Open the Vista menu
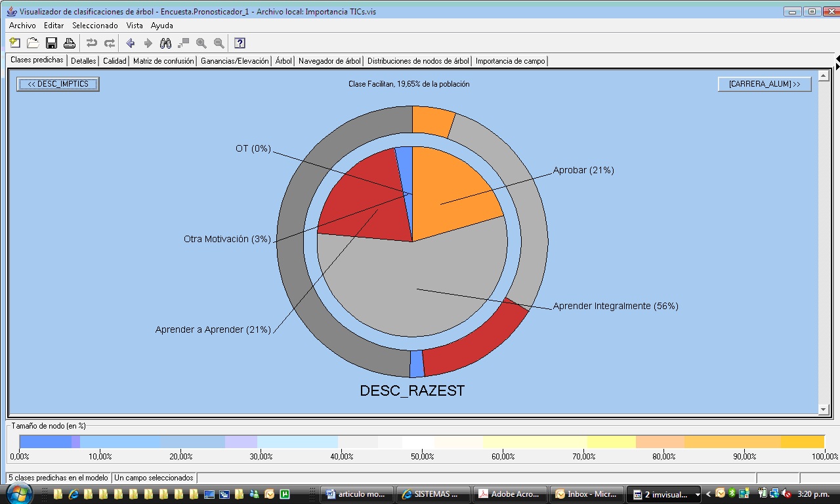840x504 pixels. tap(135, 26)
